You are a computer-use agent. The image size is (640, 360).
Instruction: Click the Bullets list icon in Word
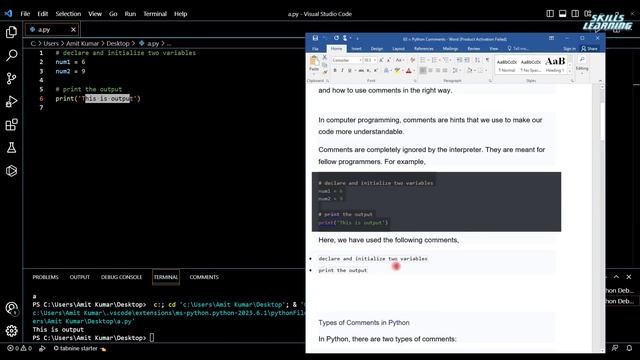423,60
